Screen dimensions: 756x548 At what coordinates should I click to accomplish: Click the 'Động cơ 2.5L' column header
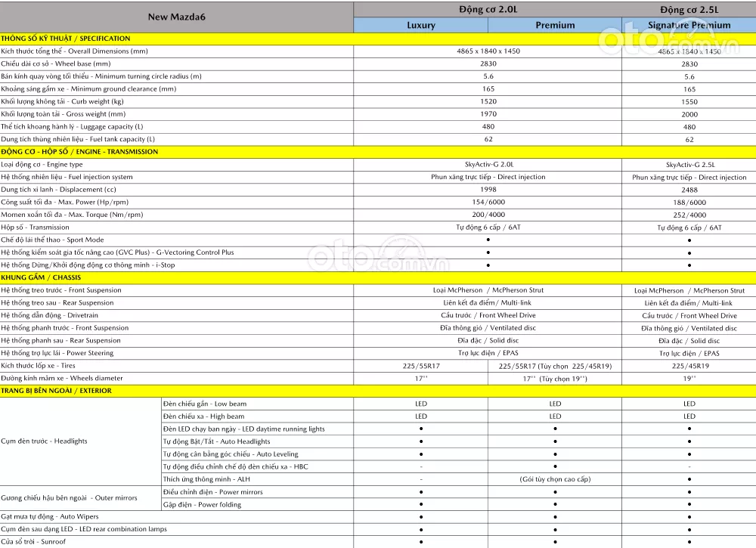(x=689, y=10)
